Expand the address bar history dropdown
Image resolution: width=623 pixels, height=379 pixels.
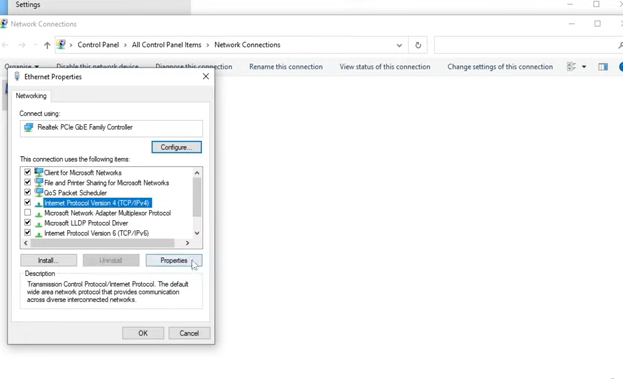coord(399,45)
